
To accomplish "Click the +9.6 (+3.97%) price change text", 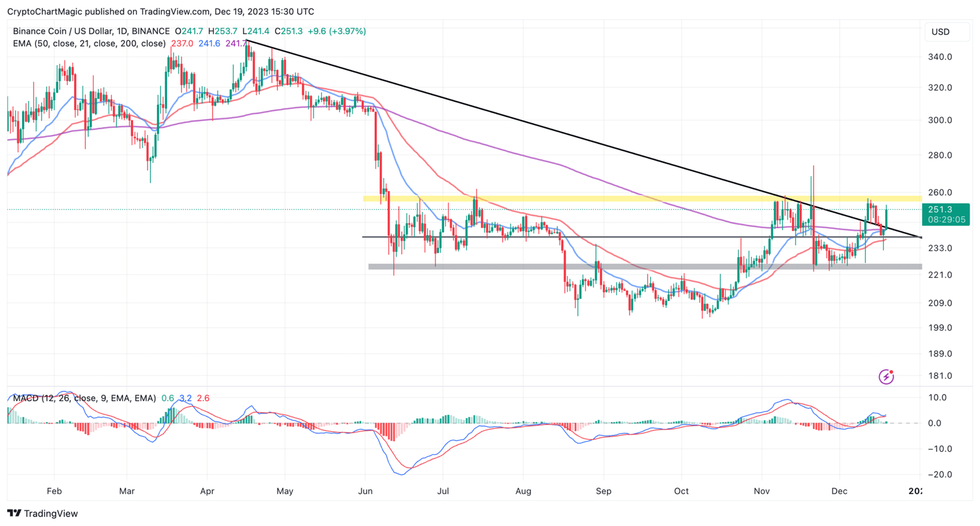I will tap(336, 31).
